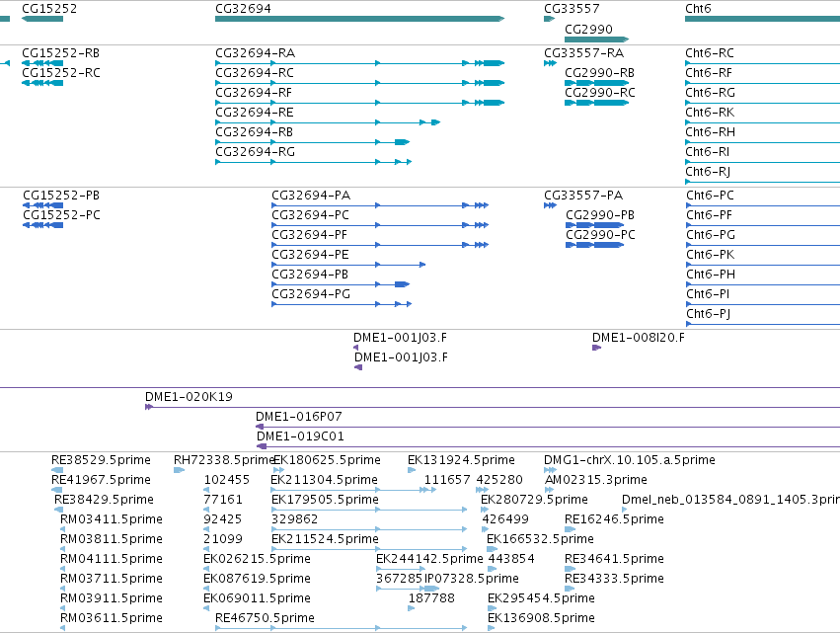Click the CG32694-PG protein label
This screenshot has width=840, height=633.
(311, 294)
